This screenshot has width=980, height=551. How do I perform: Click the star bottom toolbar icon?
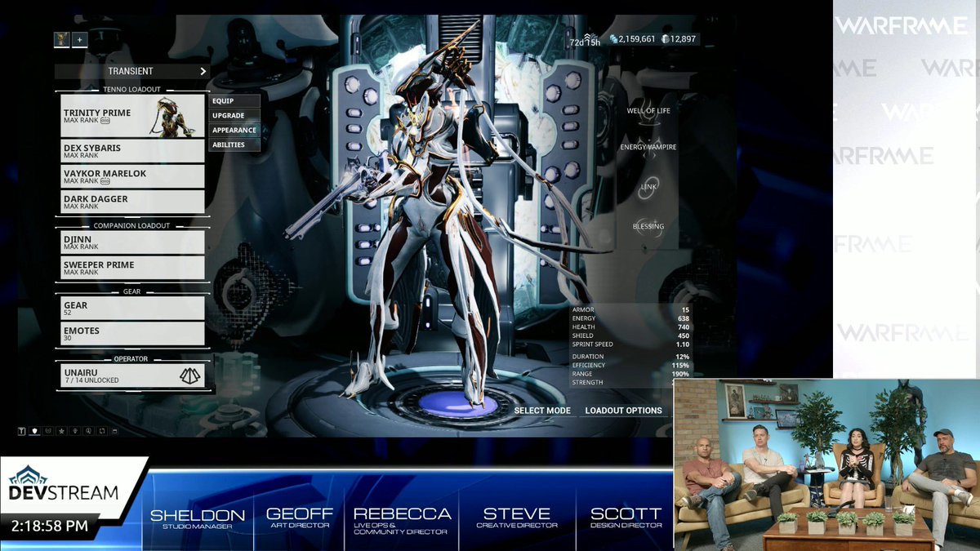(x=61, y=430)
